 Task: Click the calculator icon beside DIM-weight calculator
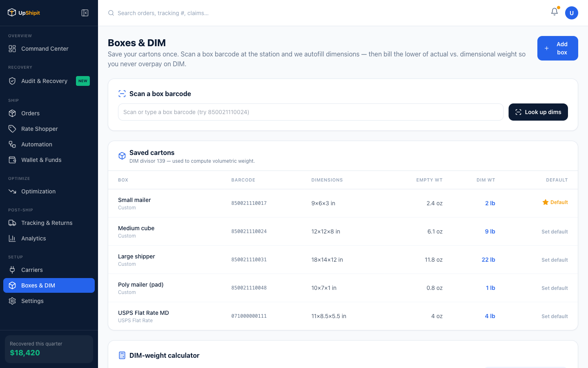point(122,355)
